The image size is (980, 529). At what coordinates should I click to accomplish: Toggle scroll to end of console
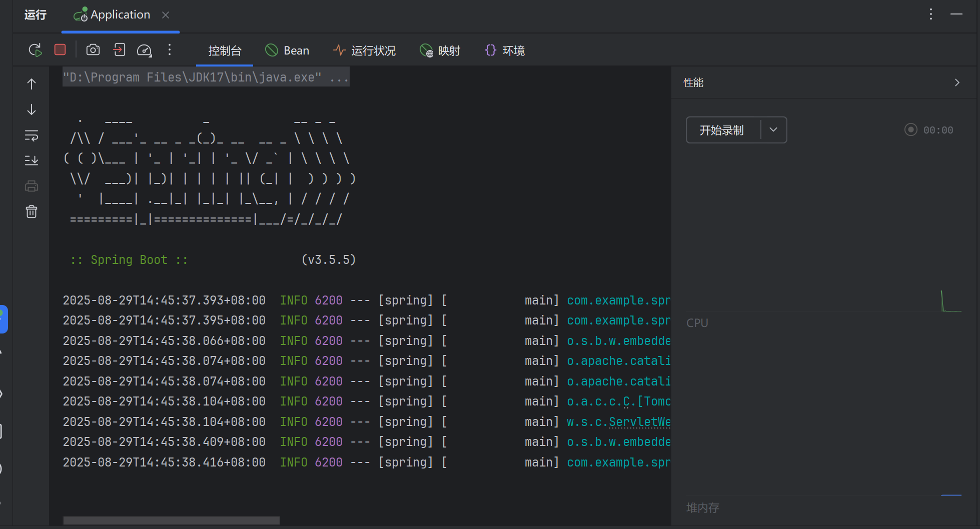click(x=32, y=160)
